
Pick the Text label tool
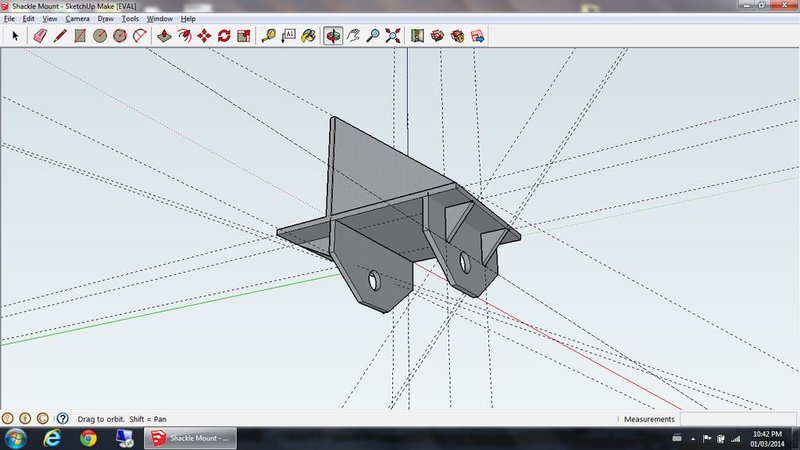pyautogui.click(x=288, y=36)
